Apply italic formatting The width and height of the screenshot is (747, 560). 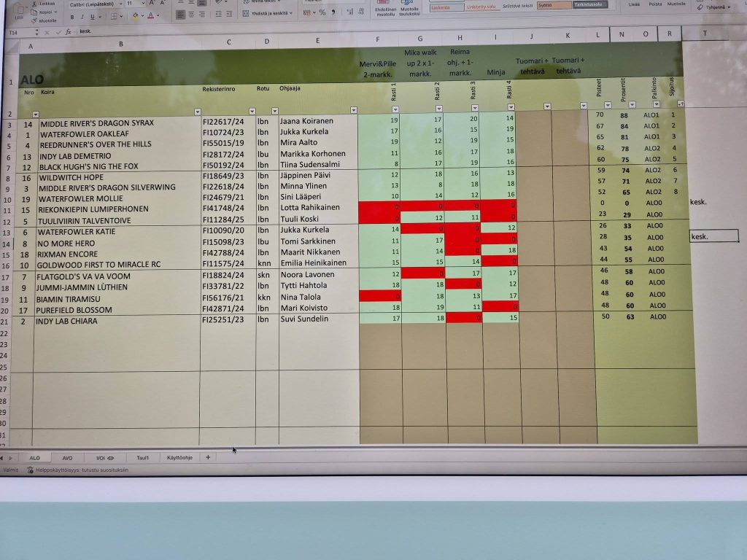pos(82,16)
